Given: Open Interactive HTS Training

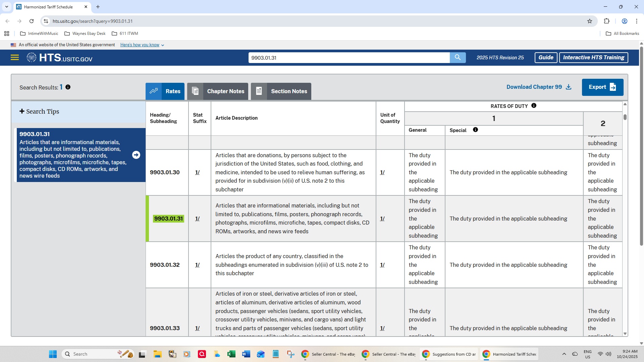Looking at the screenshot, I should click(593, 58).
